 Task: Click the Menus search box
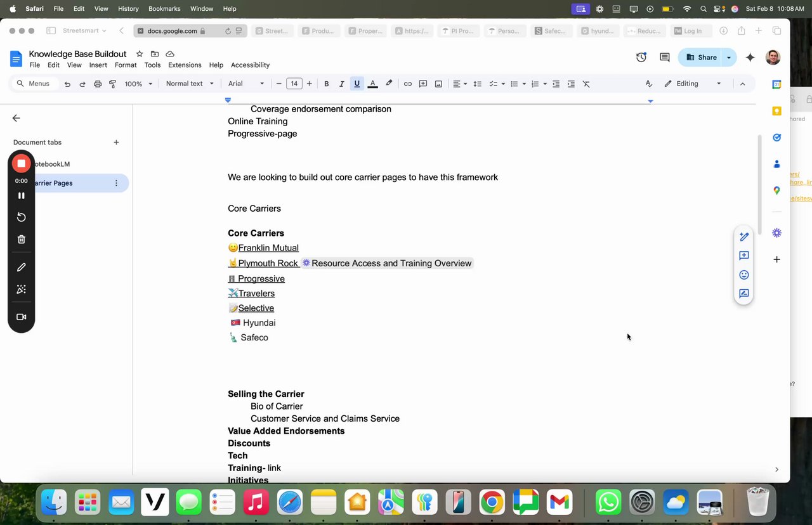(x=35, y=84)
